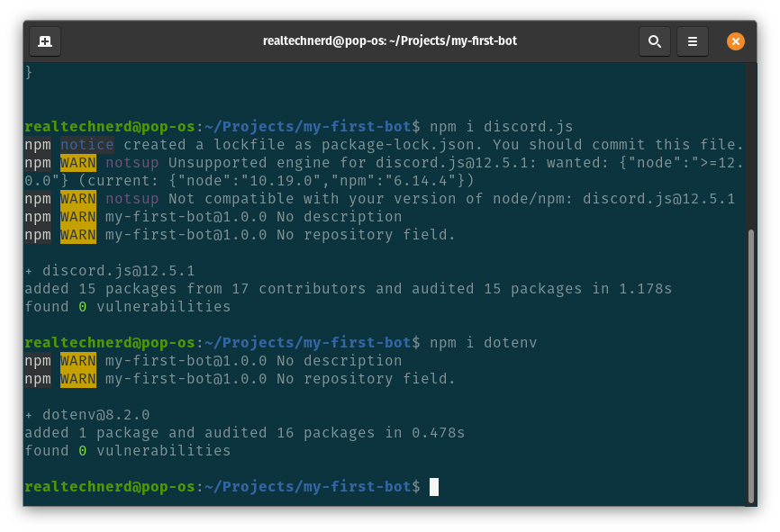Click the 'npm i dotenv' command
Screen dimensions: 780x532
[x=483, y=343]
